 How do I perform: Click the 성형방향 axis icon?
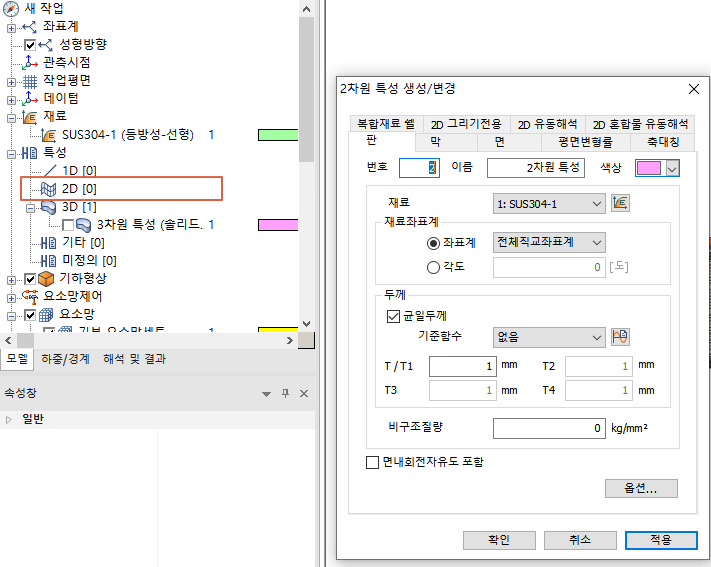(46, 45)
